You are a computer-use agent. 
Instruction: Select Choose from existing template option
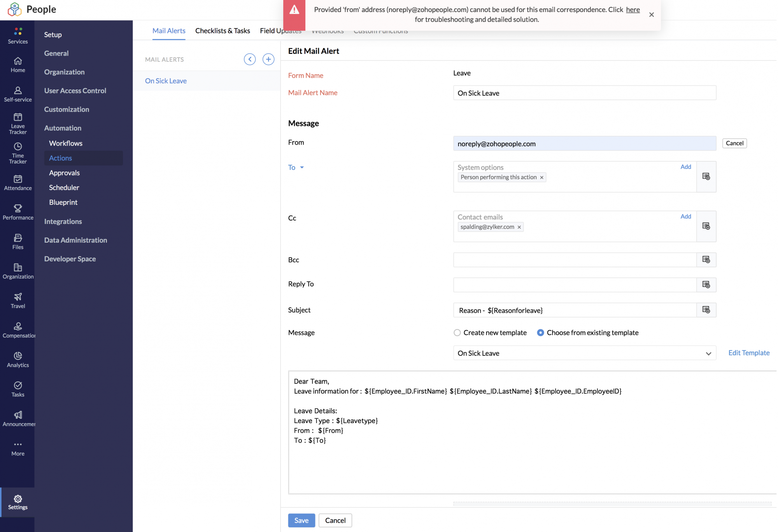(x=540, y=332)
